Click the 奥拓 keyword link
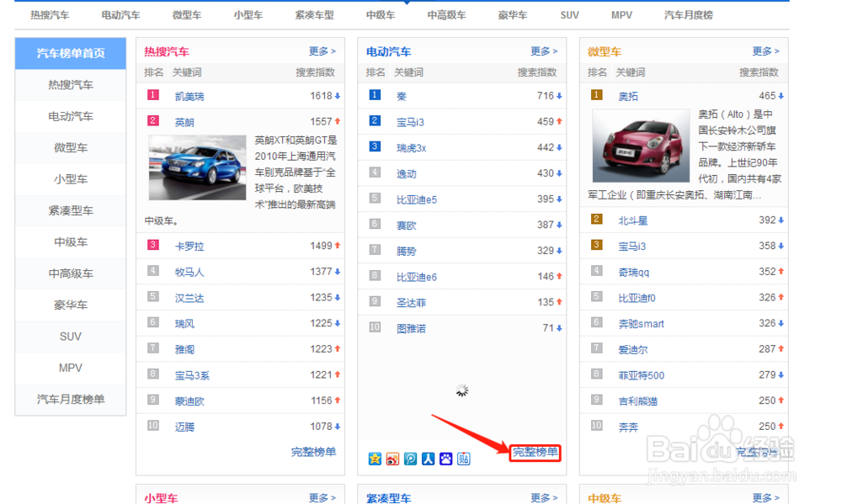Image resolution: width=842 pixels, height=504 pixels. 628,97
